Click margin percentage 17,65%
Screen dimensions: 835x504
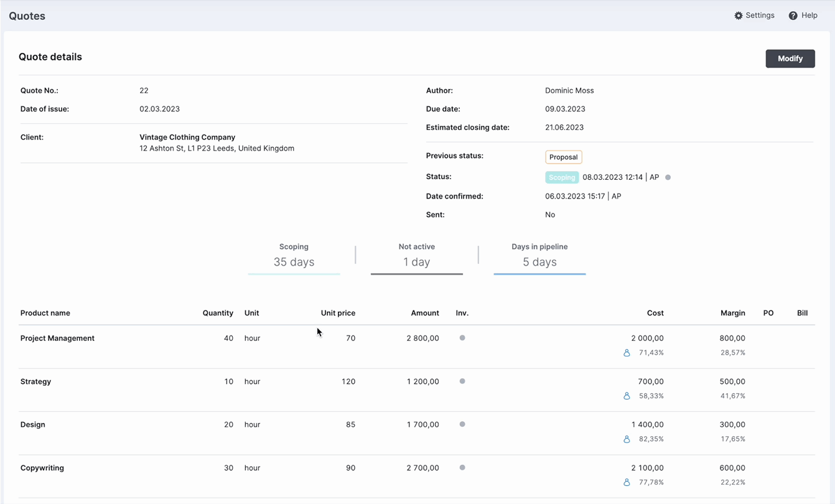[733, 439]
